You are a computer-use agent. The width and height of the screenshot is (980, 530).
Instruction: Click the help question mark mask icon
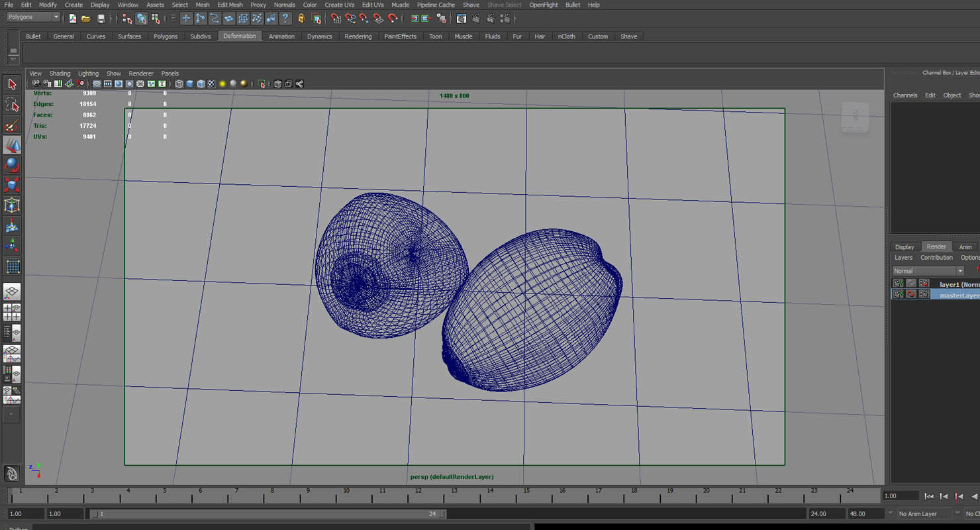[x=285, y=19]
